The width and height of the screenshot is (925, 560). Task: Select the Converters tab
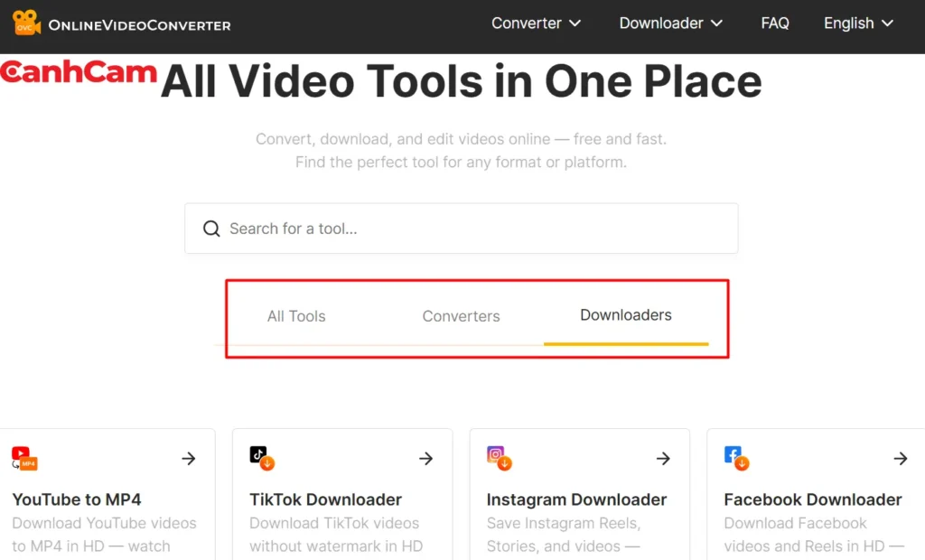461,316
